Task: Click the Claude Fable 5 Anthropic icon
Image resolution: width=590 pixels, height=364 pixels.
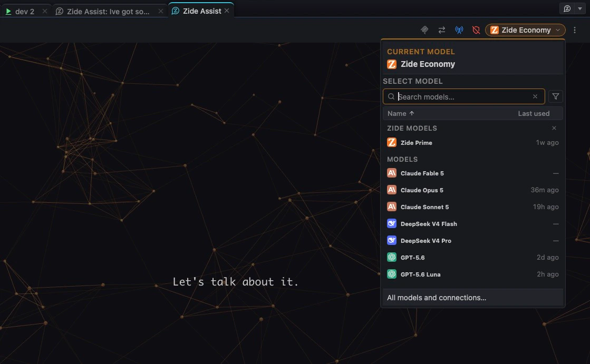Action: point(392,173)
